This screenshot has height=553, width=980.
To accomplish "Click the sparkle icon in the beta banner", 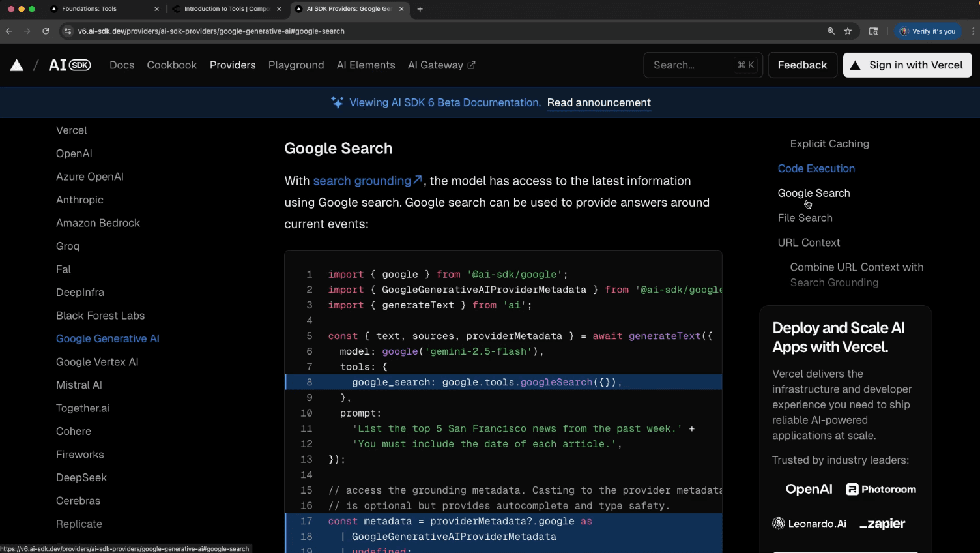I will (x=337, y=102).
